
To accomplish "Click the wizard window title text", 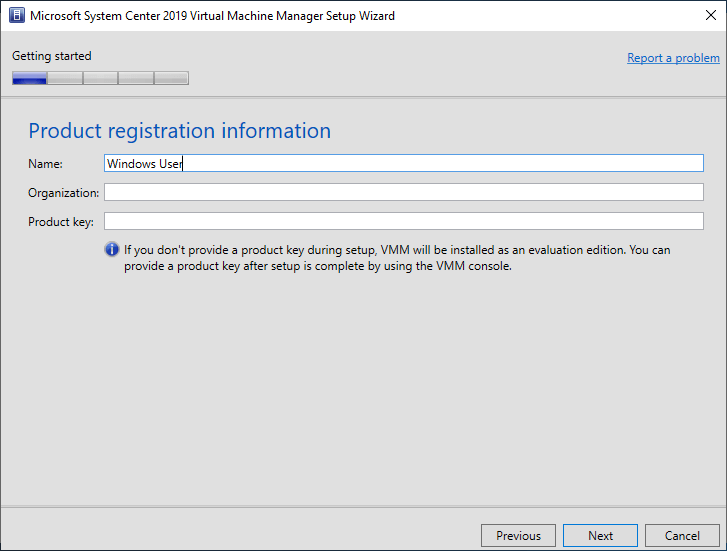I will 212,16.
